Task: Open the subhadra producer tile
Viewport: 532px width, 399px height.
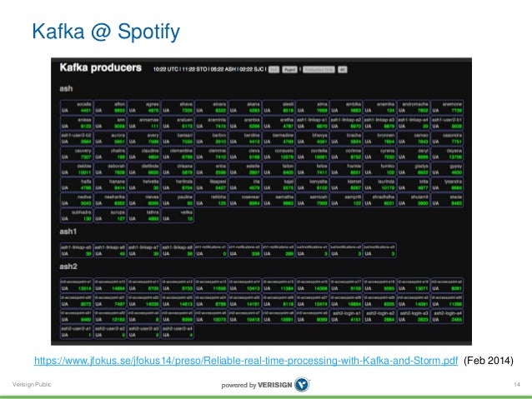Action: pos(77,216)
